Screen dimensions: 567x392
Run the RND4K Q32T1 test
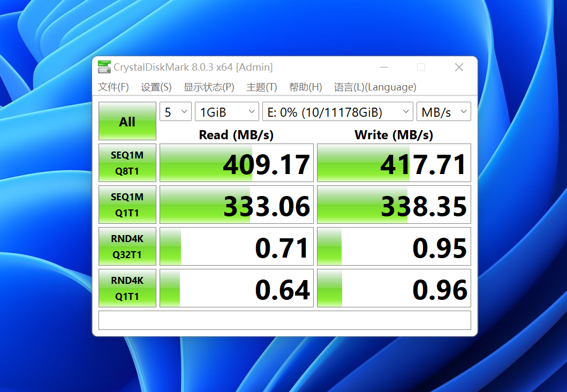coord(127,246)
